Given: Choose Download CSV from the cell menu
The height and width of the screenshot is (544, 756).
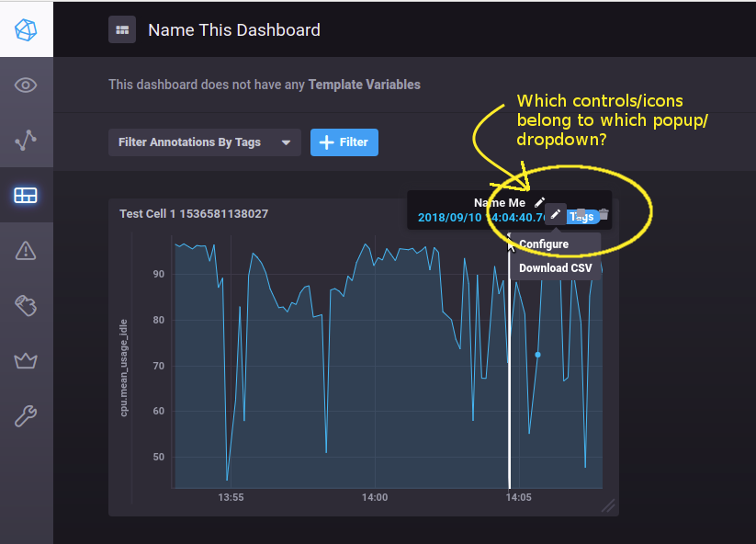Looking at the screenshot, I should coord(556,267).
